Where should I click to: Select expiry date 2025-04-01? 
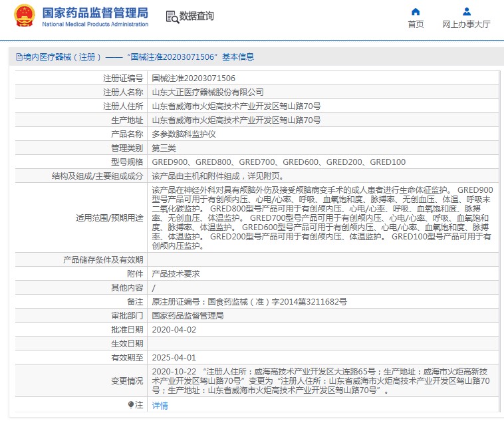[x=174, y=358]
